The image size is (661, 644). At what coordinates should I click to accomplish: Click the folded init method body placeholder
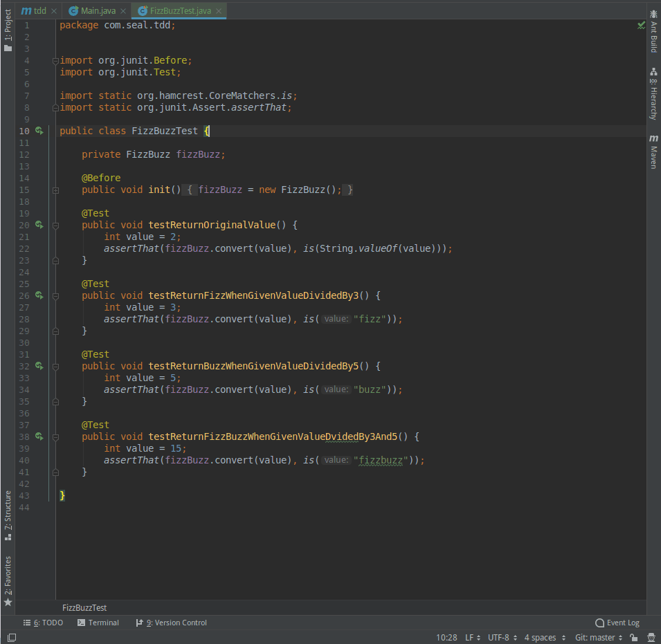pos(267,190)
